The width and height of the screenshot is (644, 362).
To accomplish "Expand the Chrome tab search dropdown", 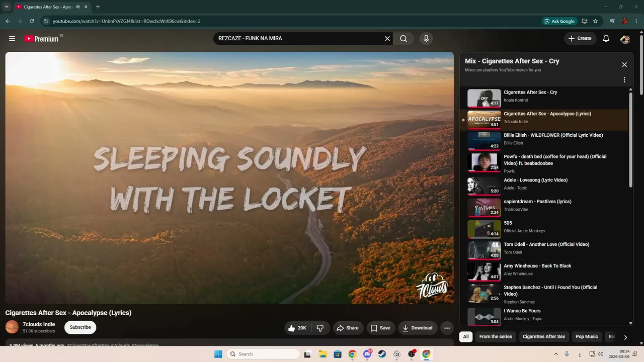I will coord(7,7).
